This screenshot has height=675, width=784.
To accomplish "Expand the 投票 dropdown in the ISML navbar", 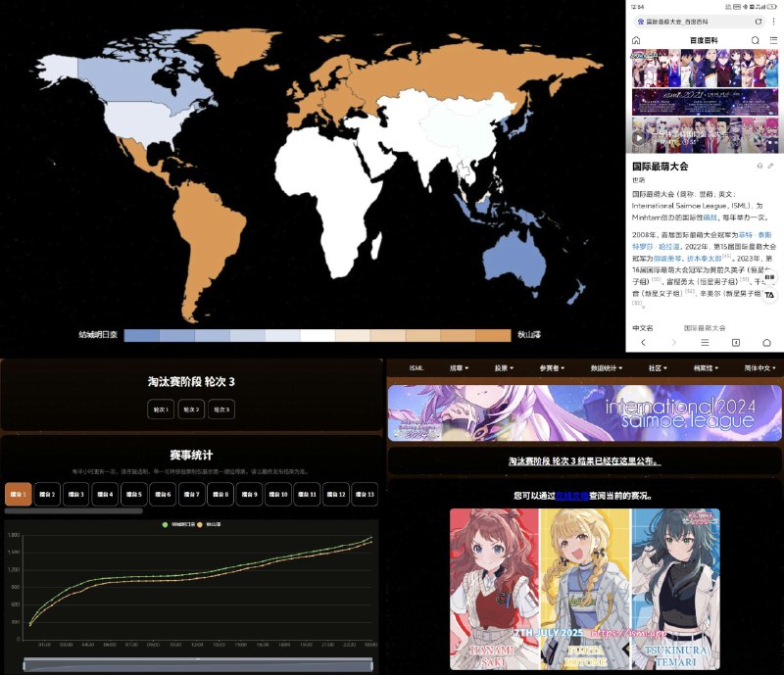I will tap(504, 368).
